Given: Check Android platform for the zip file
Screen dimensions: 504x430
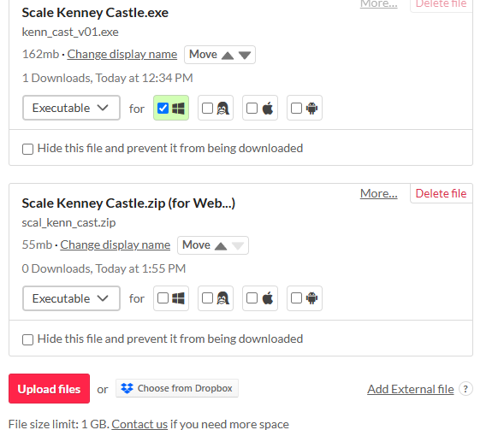Looking at the screenshot, I should [296, 298].
